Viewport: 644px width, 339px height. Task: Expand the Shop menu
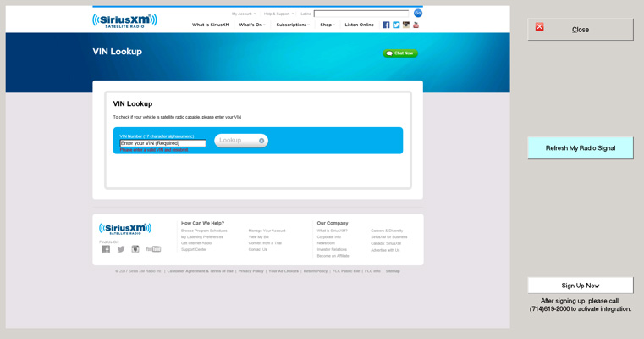[x=328, y=25]
